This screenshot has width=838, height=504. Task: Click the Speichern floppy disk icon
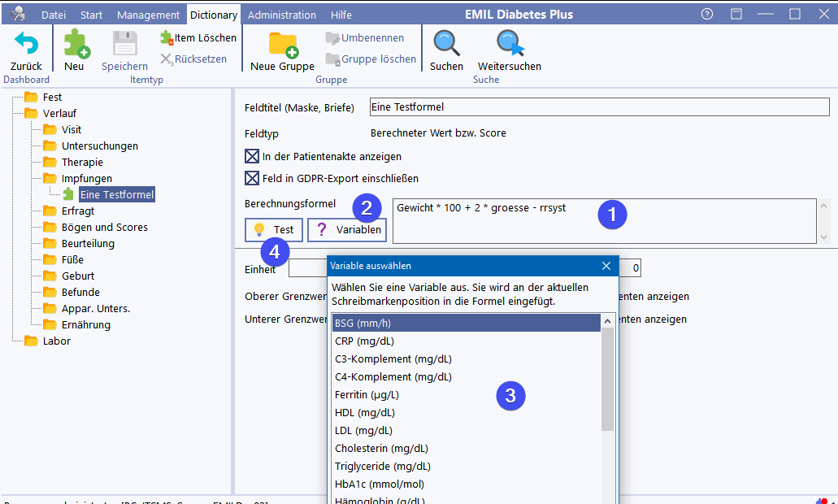tap(124, 44)
